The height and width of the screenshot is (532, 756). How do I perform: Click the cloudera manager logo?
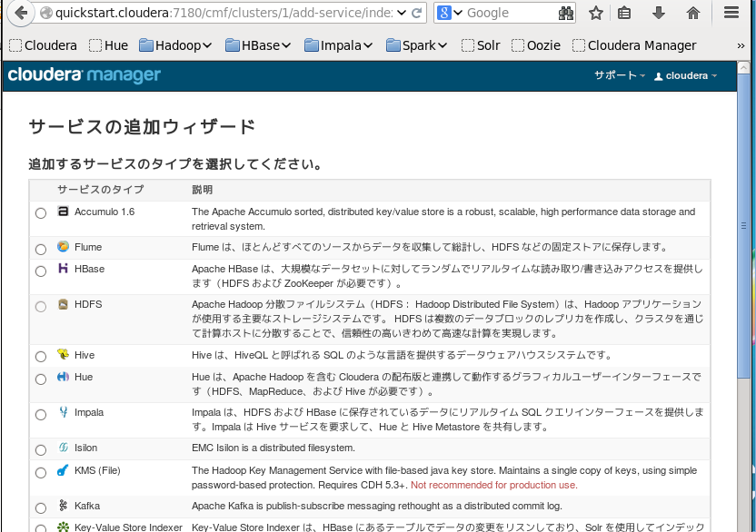(x=85, y=74)
